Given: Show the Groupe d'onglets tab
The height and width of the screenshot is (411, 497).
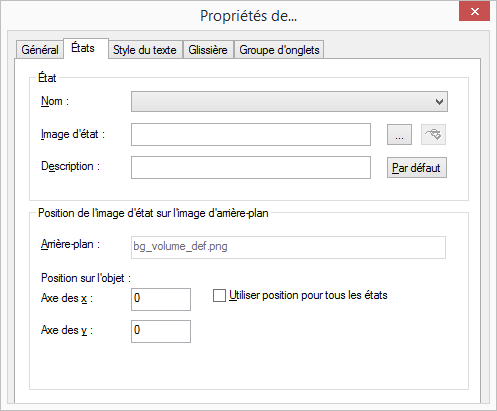Looking at the screenshot, I should coord(279,50).
